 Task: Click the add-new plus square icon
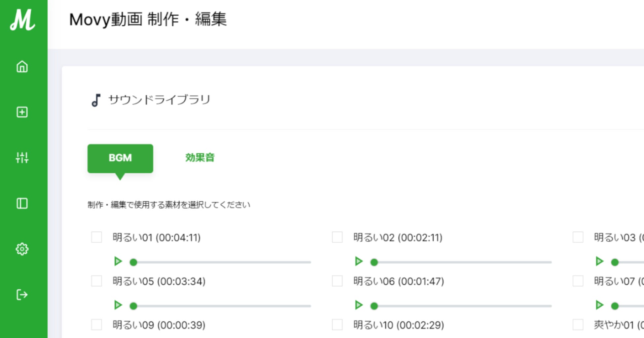click(22, 112)
